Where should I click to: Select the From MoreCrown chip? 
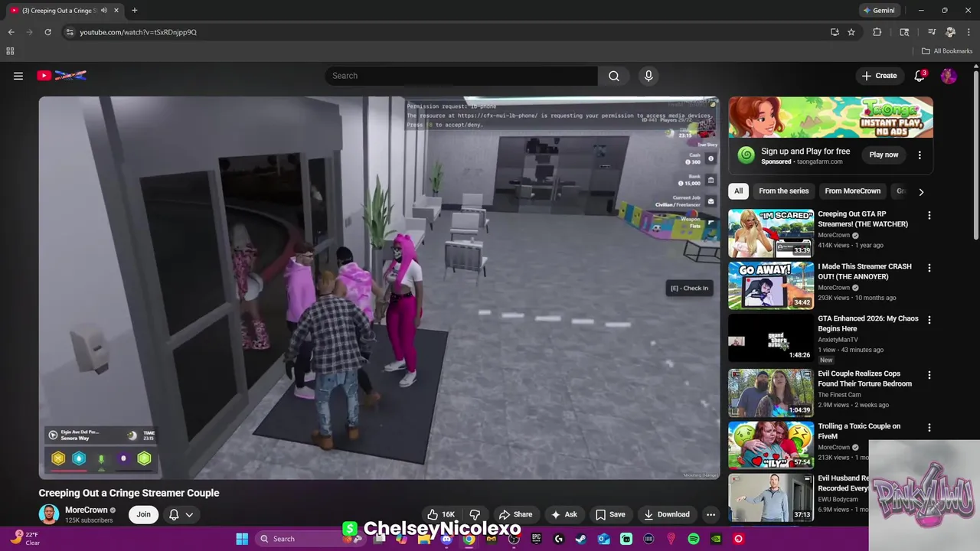(852, 191)
